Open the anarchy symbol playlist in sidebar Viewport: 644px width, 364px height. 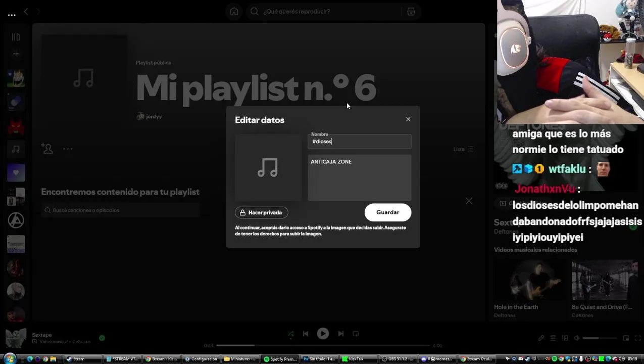pos(16,220)
